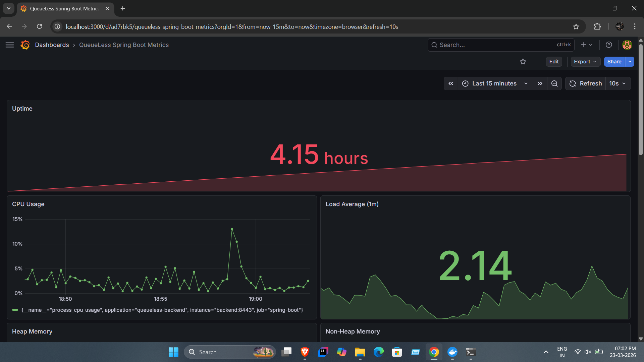Click the CPU spike peak data point
This screenshot has height=362, width=644.
232,229
